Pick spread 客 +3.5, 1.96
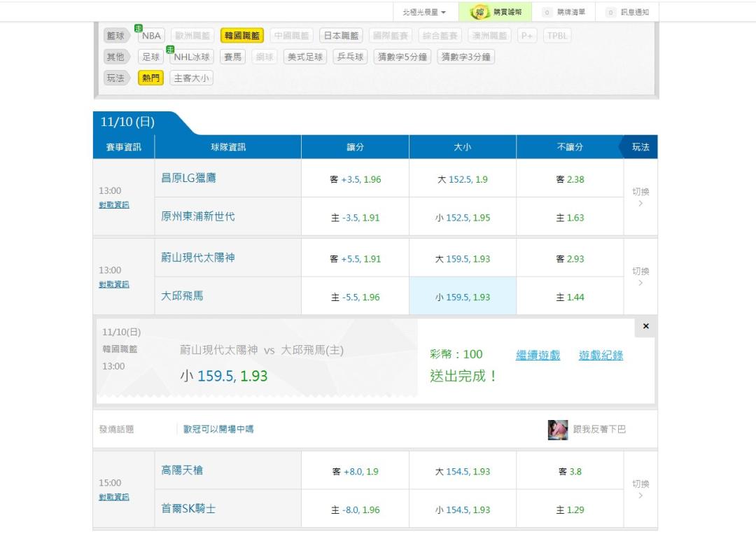 [356, 179]
